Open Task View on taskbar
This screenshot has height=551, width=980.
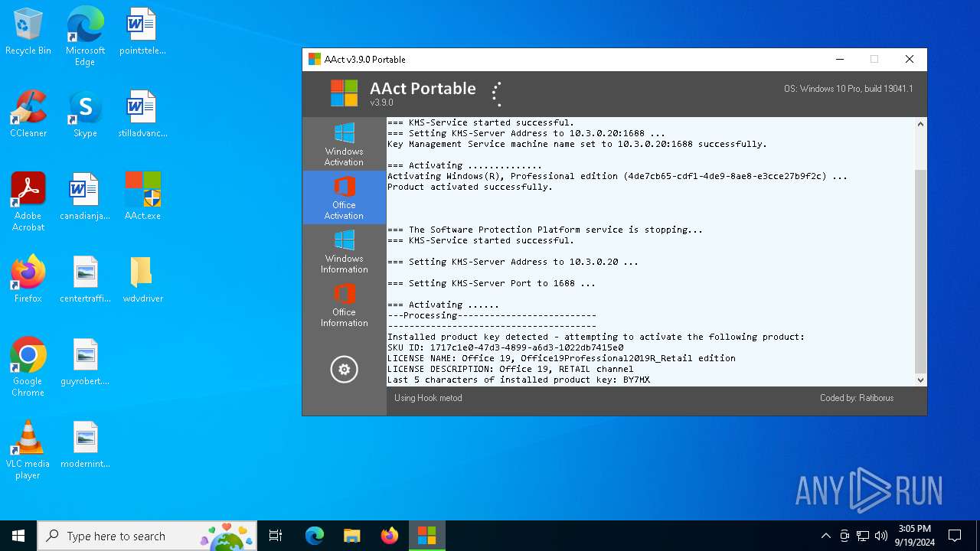click(x=276, y=536)
